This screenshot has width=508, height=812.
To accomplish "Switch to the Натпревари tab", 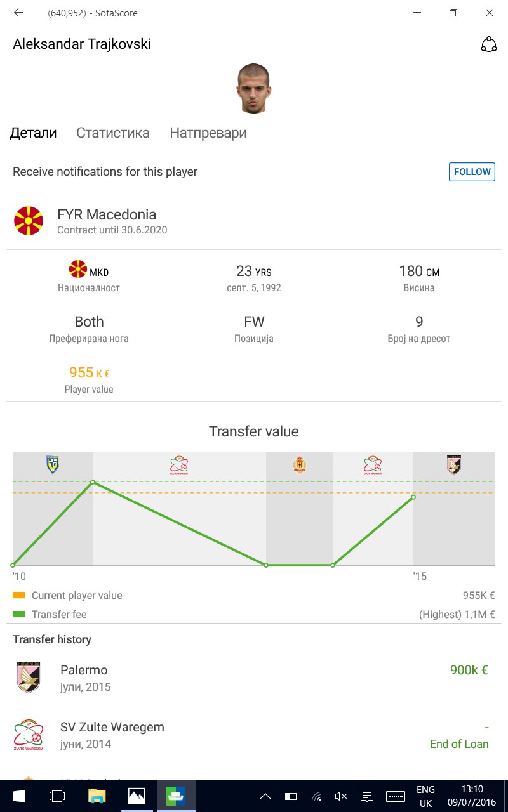I will coord(208,133).
